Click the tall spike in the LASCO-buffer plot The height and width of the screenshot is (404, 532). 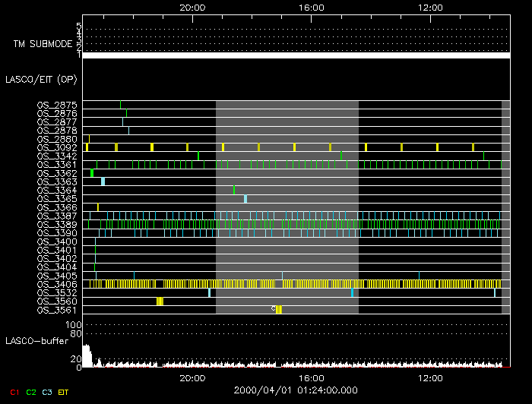point(86,354)
